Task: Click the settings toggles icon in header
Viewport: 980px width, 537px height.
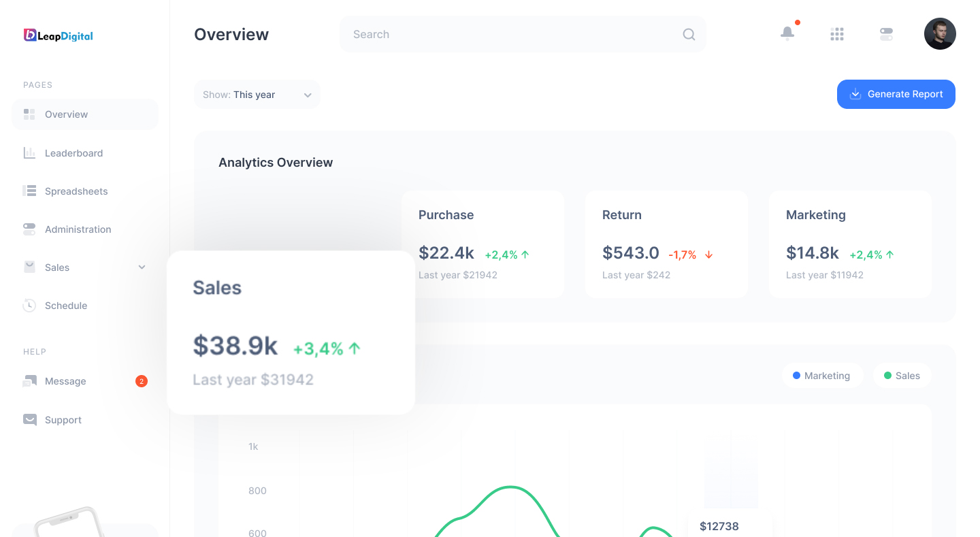Action: point(886,34)
